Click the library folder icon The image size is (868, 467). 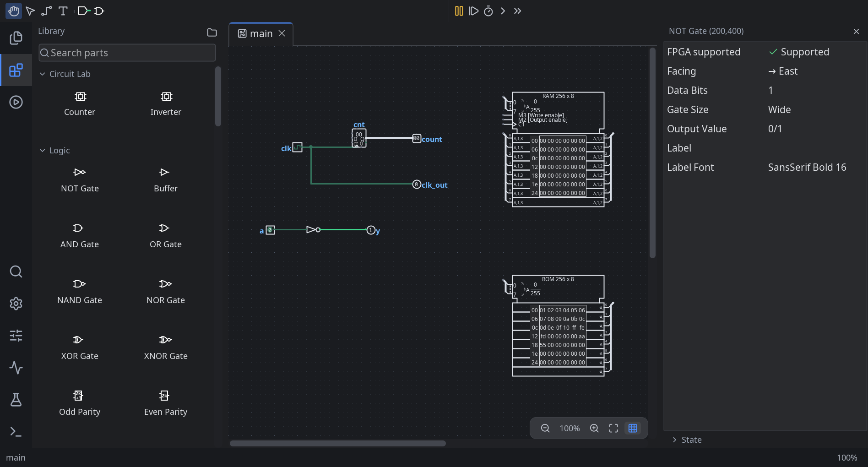point(212,32)
